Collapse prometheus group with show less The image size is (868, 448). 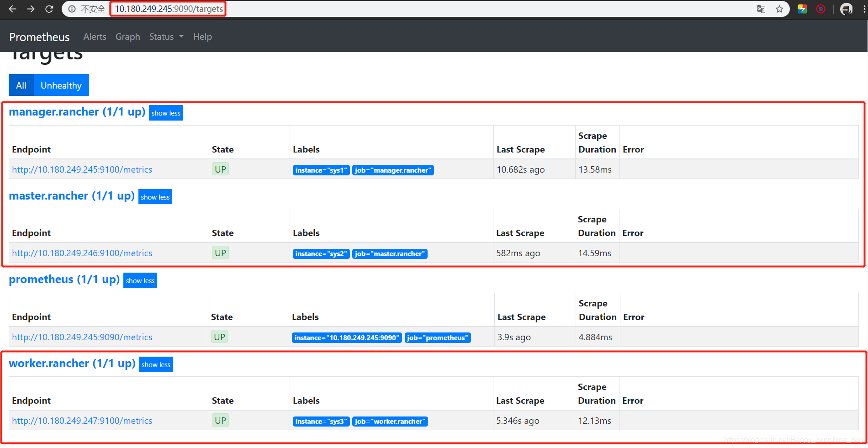[x=140, y=281]
